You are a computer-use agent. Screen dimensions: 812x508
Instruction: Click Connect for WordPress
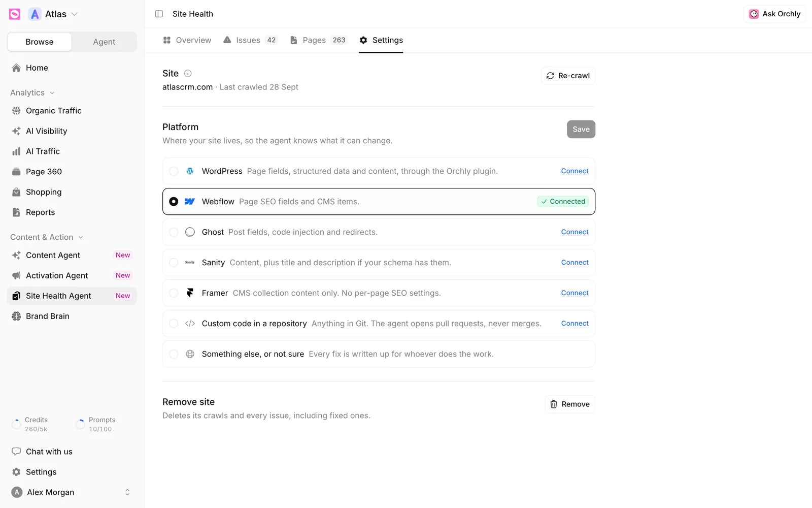(575, 171)
